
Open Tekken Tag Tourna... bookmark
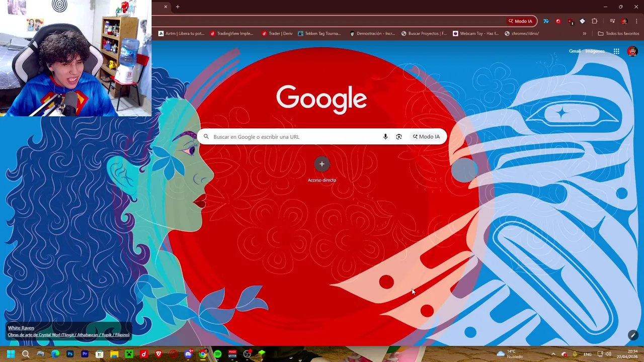click(x=319, y=34)
